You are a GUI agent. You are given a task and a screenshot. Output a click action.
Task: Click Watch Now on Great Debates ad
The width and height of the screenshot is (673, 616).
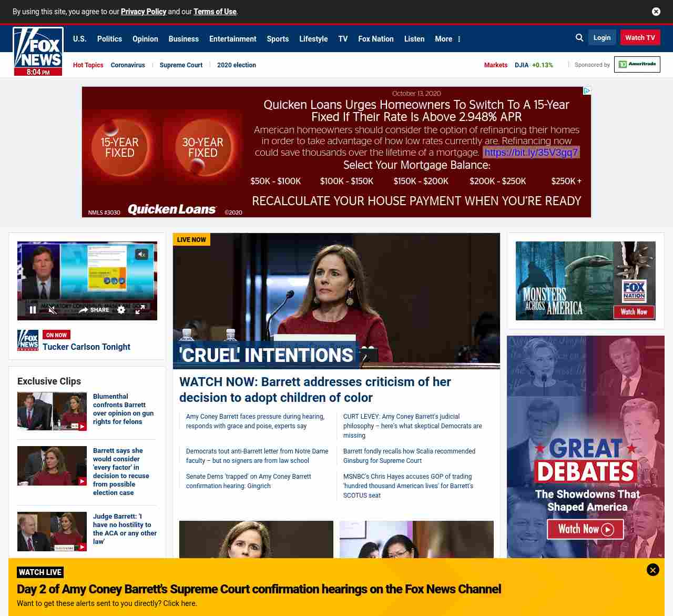coord(585,529)
